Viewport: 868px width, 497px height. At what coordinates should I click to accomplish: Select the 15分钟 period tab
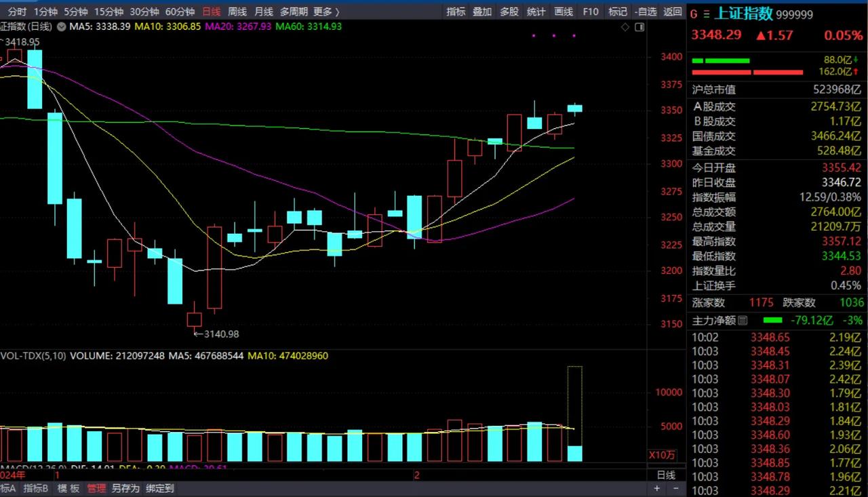coord(108,12)
